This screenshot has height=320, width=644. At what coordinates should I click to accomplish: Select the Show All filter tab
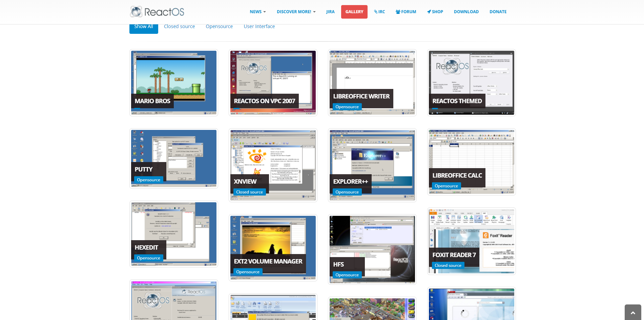click(x=144, y=28)
